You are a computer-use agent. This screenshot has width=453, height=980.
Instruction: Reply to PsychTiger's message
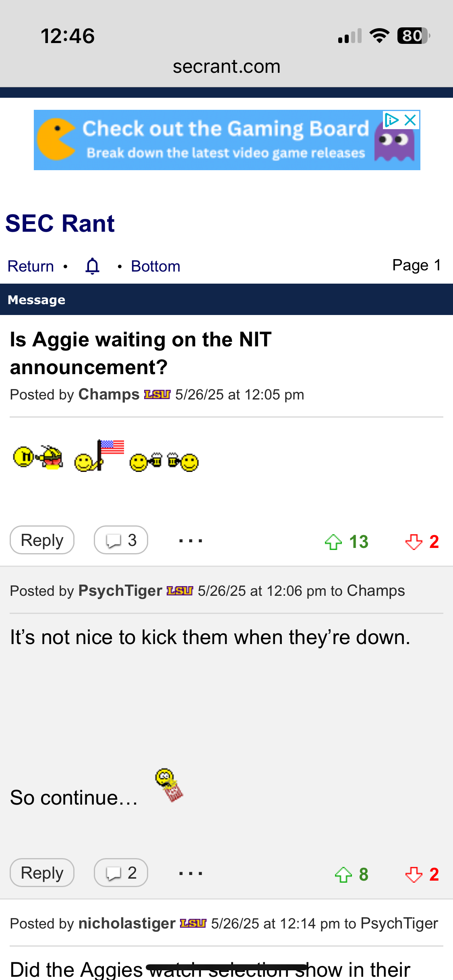pos(42,873)
